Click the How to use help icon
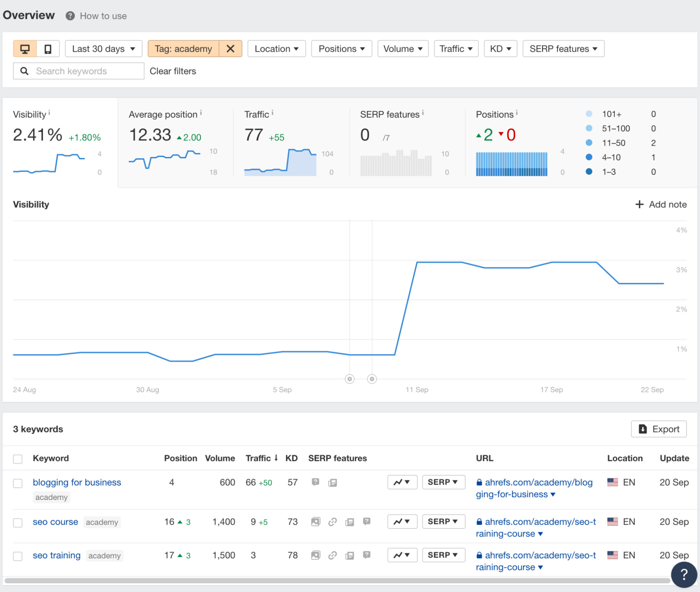This screenshot has height=592, width=700. [x=70, y=16]
